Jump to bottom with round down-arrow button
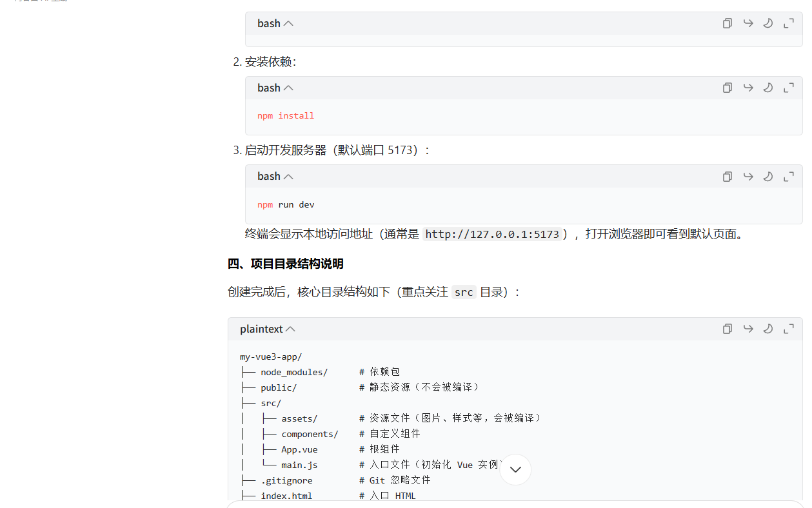Image resolution: width=812 pixels, height=508 pixels. (x=515, y=469)
